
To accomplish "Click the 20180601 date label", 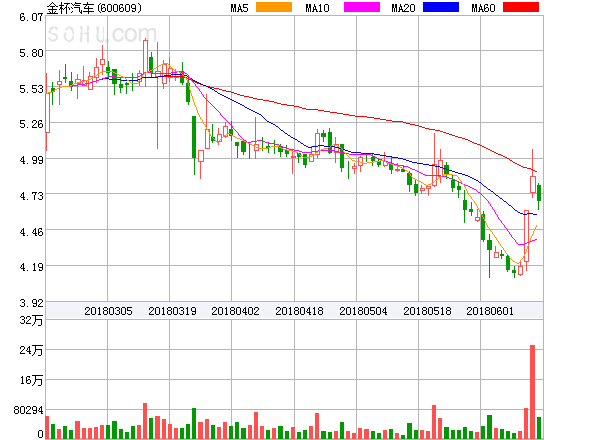I will [490, 311].
